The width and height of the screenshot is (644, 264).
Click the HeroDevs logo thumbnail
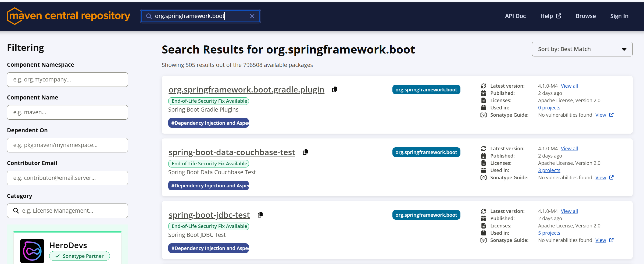32,251
